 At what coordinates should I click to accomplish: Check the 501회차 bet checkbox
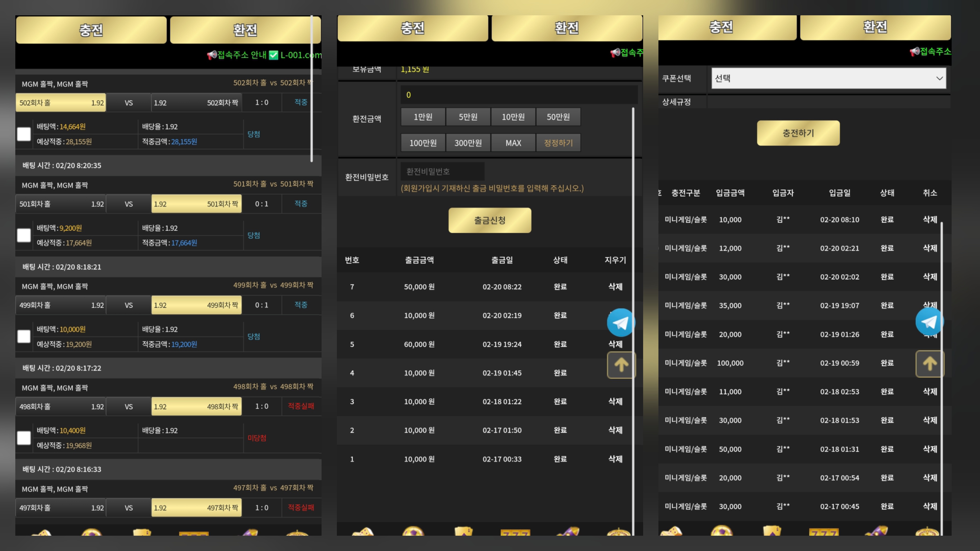24,235
